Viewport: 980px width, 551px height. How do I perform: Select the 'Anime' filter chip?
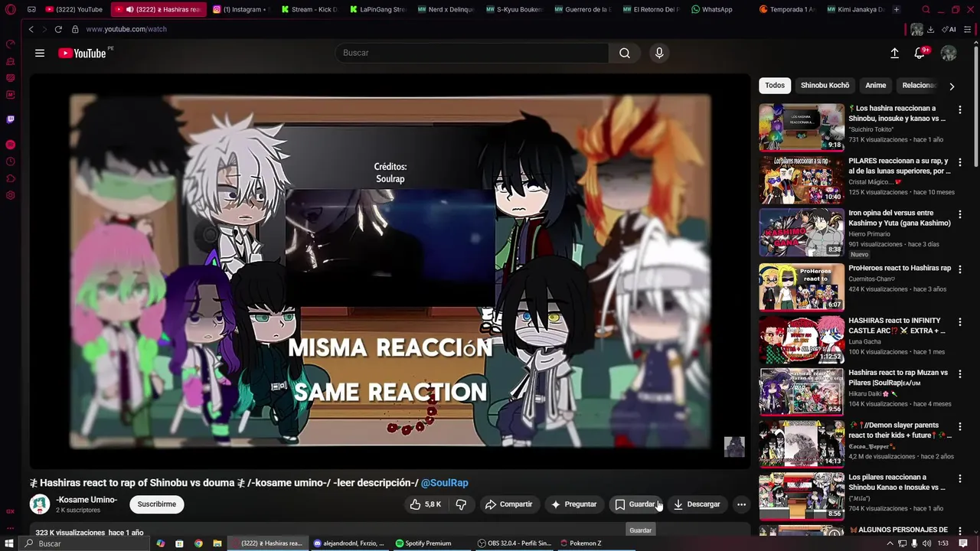tap(875, 86)
